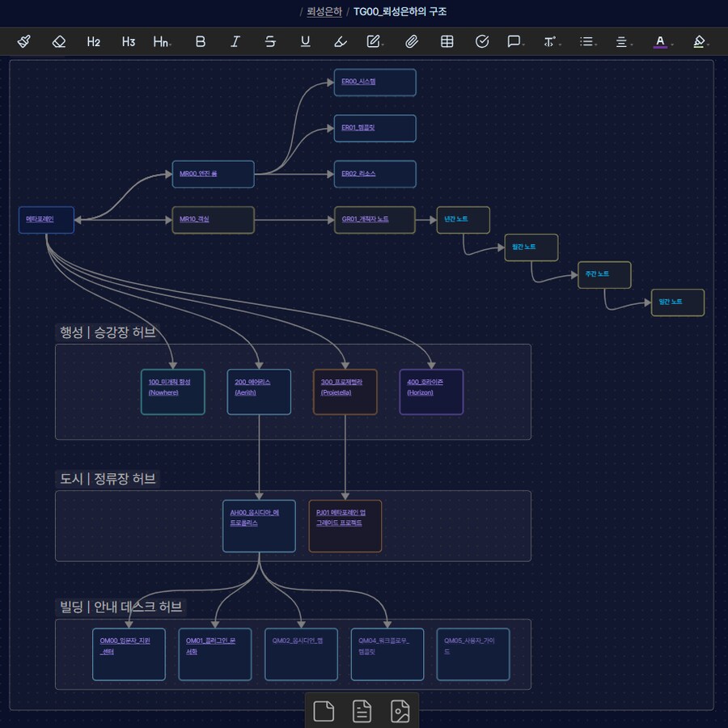
Task: Toggle bold formatting
Action: [x=201, y=41]
